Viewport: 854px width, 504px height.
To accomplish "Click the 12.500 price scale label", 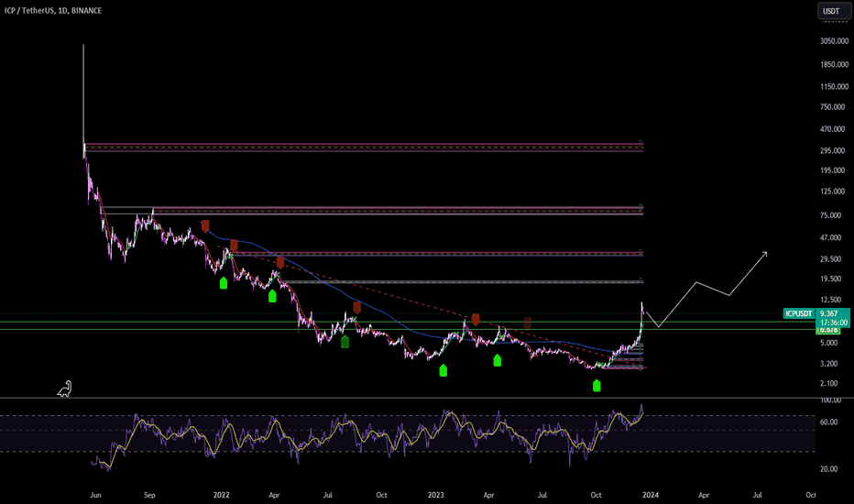I will [x=831, y=300].
